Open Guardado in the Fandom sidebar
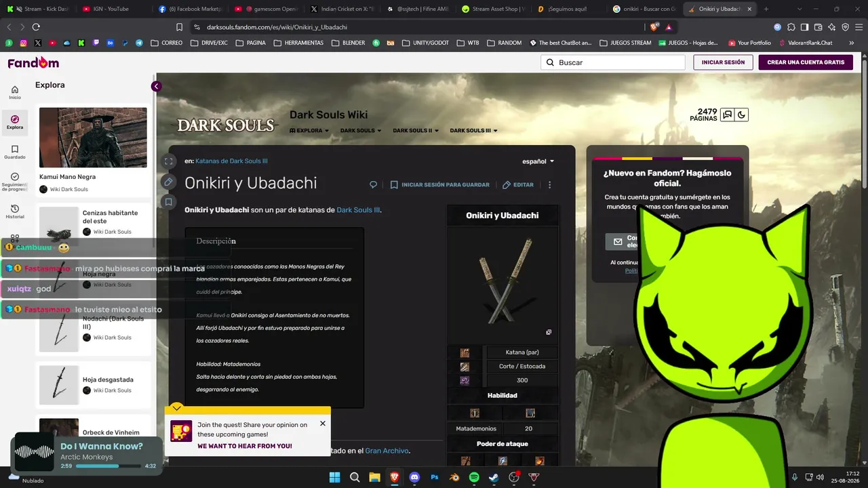This screenshot has height=488, width=868. click(15, 152)
